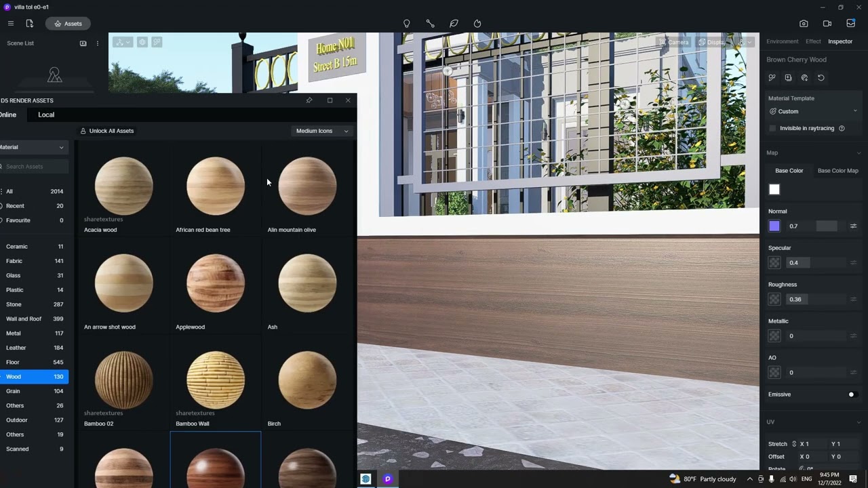Viewport: 868px width, 488px height.
Task: Click the image render camera icon
Action: pyautogui.click(x=804, y=24)
